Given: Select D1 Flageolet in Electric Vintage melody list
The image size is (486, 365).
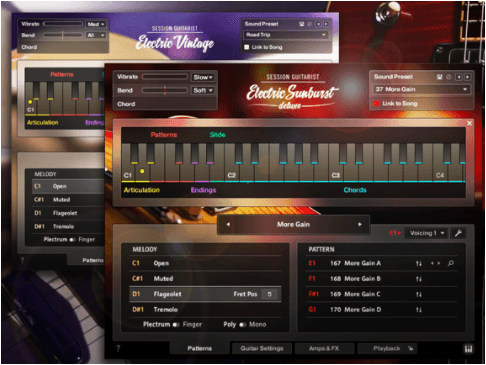Looking at the screenshot, I should [68, 213].
